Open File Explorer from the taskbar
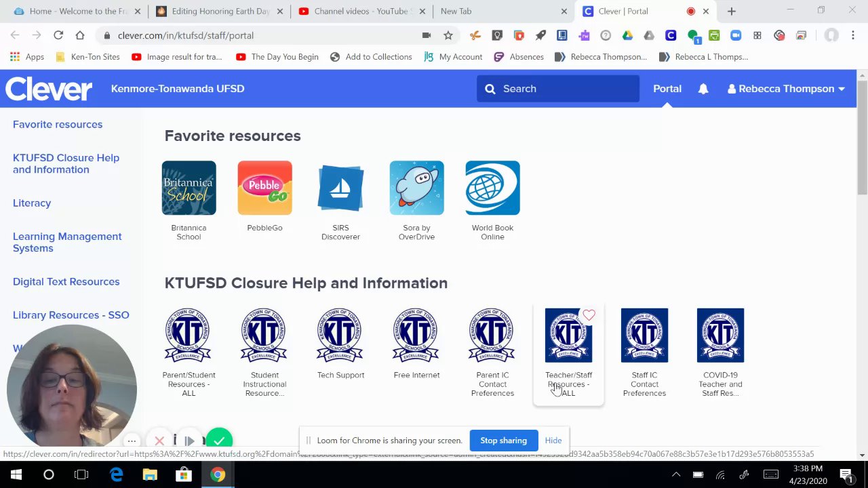Image resolution: width=868 pixels, height=488 pixels. [x=150, y=474]
